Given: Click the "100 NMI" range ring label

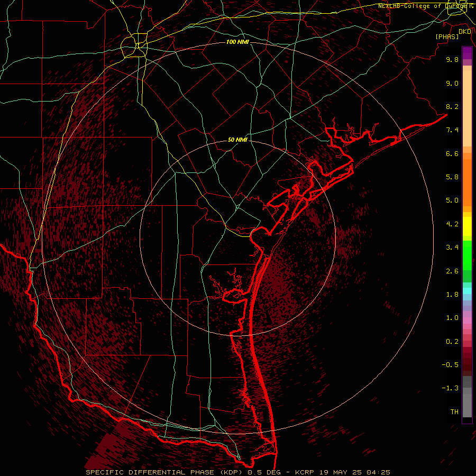Looking at the screenshot, I should [237, 42].
